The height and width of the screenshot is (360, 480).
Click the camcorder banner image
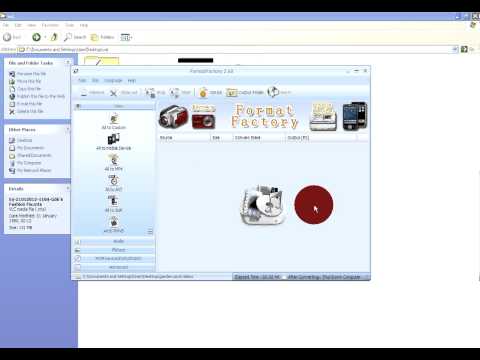pyautogui.click(x=174, y=116)
